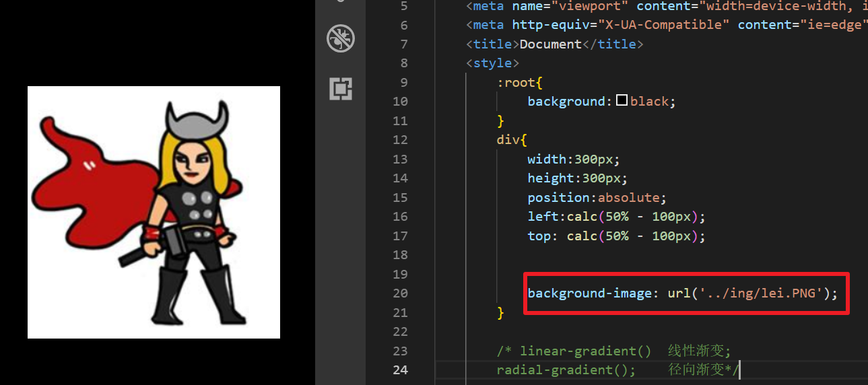The height and width of the screenshot is (385, 868).
Task: Click the meta http-equiv "X-UA-Compatible" line
Action: 667,25
